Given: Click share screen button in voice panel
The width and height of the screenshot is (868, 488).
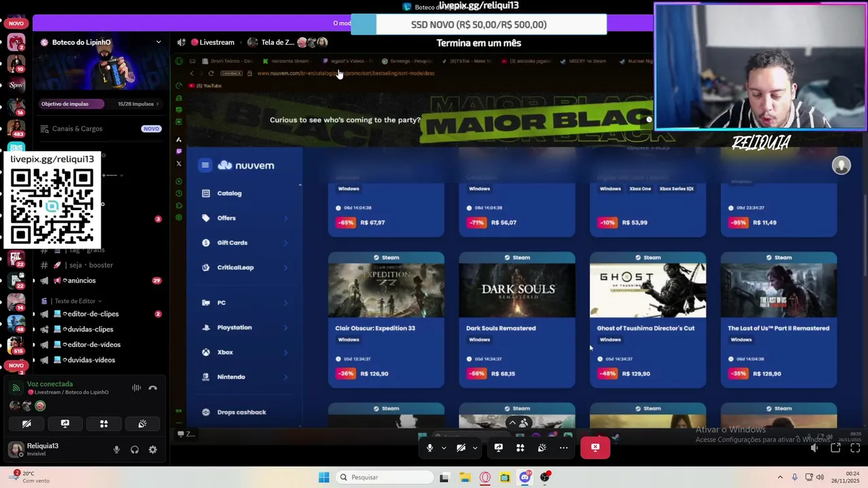Looking at the screenshot, I should pos(65,424).
